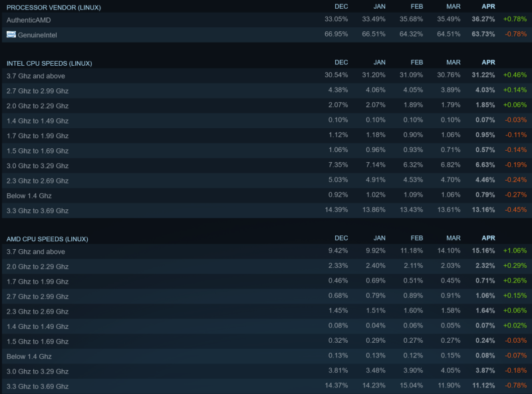
Task: Click the -0.45% change in Intel speeds
Action: [516, 209]
